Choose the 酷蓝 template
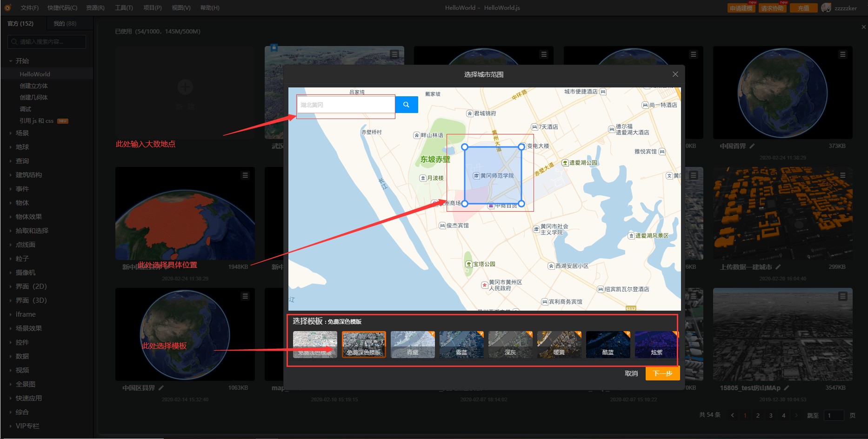Image resolution: width=868 pixels, height=439 pixels. pos(608,345)
